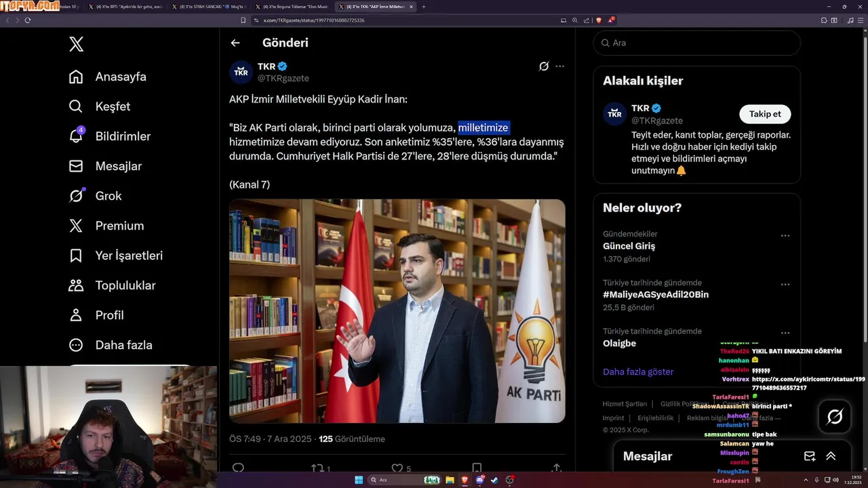The width and height of the screenshot is (868, 488).
Task: Open the Windows Start button
Action: tap(359, 480)
